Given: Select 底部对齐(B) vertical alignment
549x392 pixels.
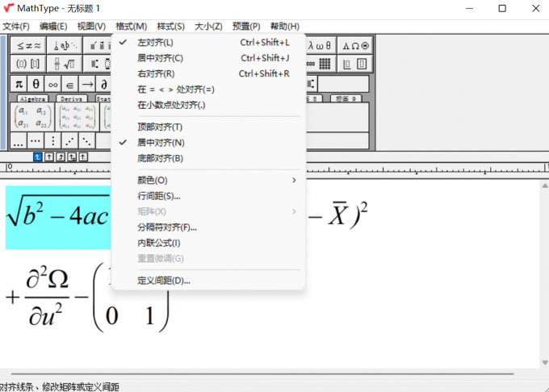Looking at the screenshot, I should [x=208, y=158].
